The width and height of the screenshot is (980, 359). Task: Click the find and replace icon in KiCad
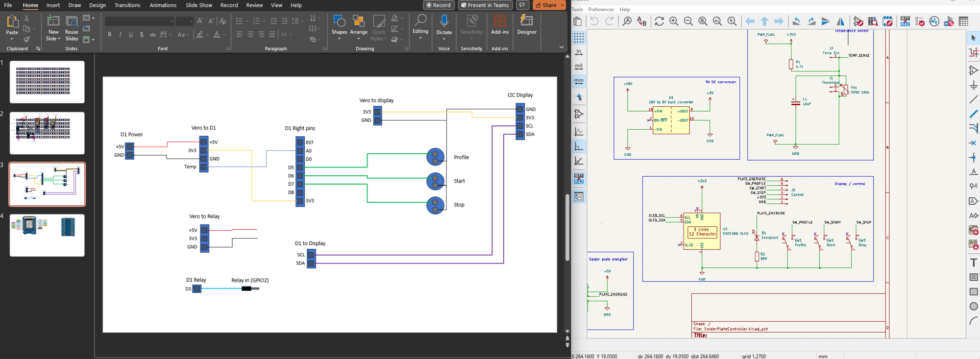[641, 21]
